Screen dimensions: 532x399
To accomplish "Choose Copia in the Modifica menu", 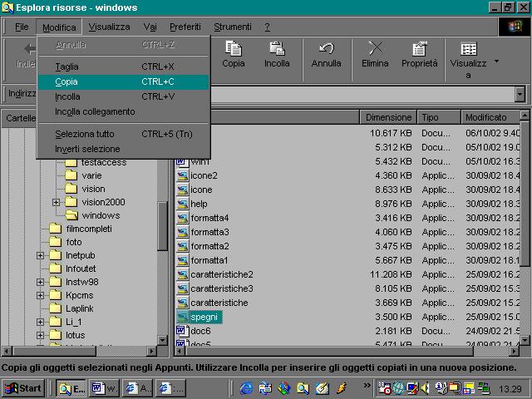I will click(x=123, y=81).
